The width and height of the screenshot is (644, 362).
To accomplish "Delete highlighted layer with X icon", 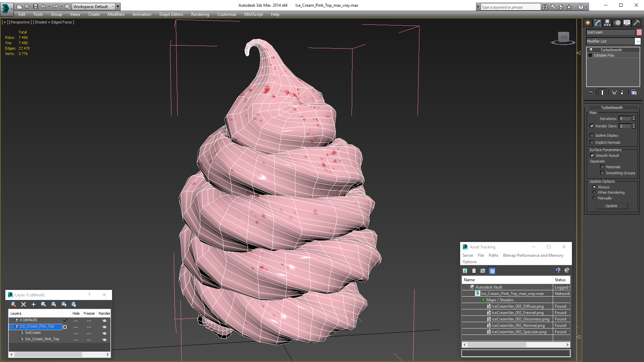I will [x=23, y=304].
